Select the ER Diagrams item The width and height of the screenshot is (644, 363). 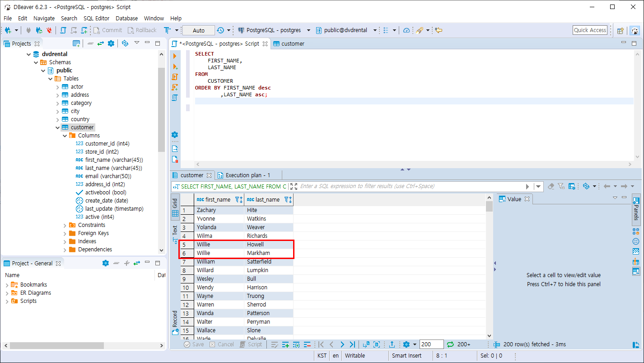tap(35, 293)
